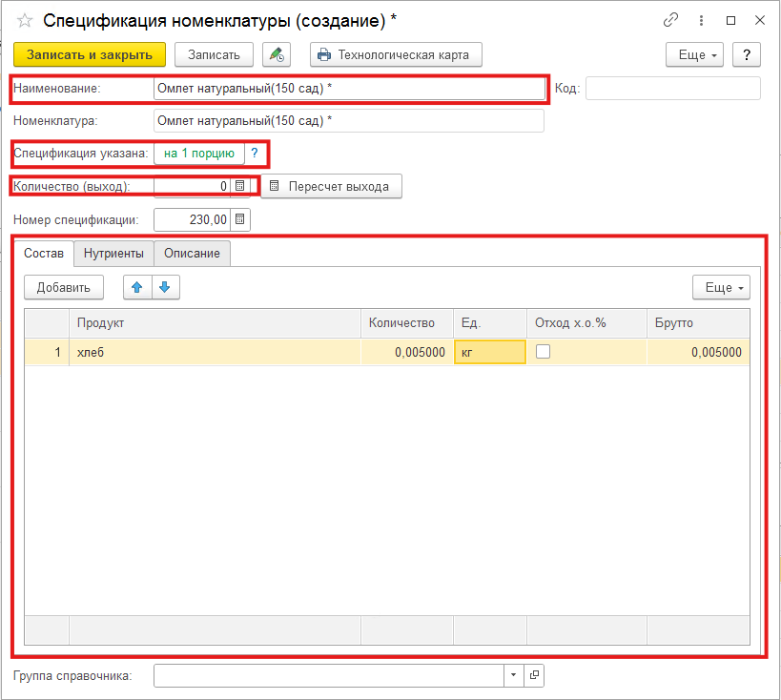Toggle the Отход х.о.% checkbox for хлеб
This screenshot has height=700, width=781.
(543, 352)
